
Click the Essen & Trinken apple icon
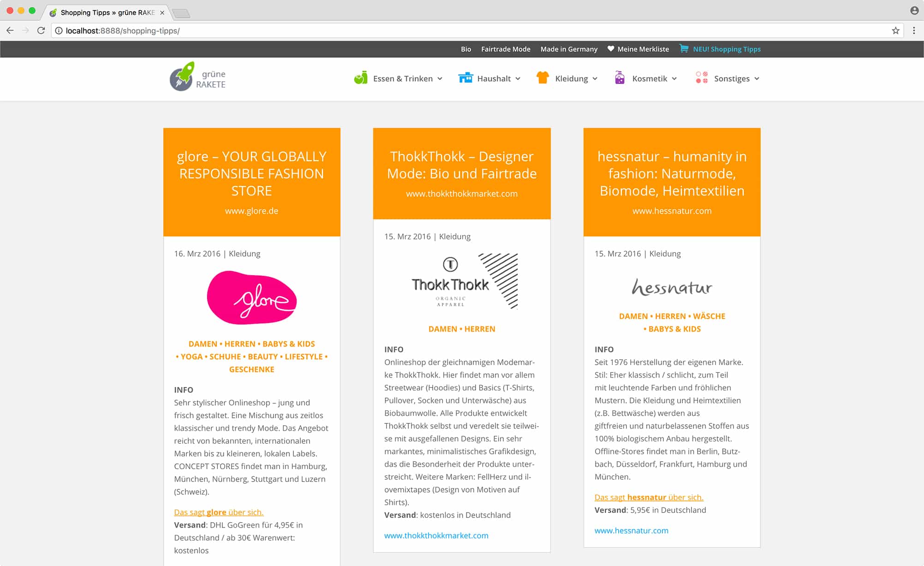(x=361, y=78)
